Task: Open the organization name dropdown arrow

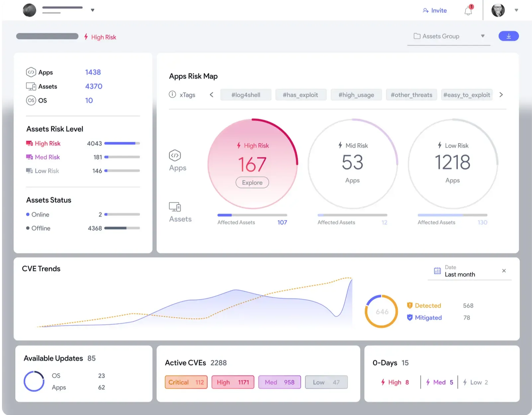Action: click(93, 10)
